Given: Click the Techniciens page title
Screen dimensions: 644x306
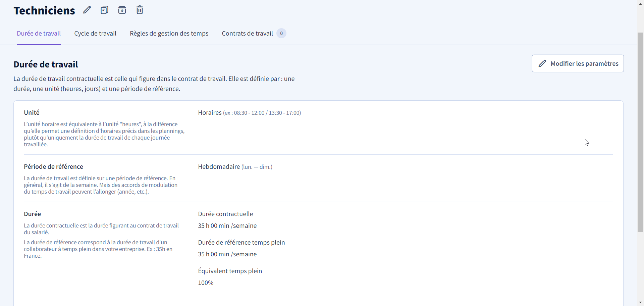Looking at the screenshot, I should tap(44, 11).
